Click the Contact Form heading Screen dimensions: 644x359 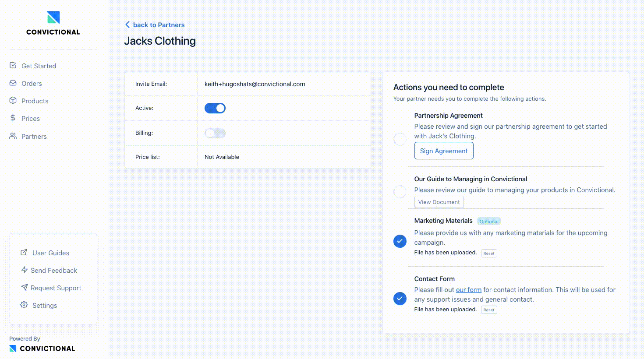[435, 279]
